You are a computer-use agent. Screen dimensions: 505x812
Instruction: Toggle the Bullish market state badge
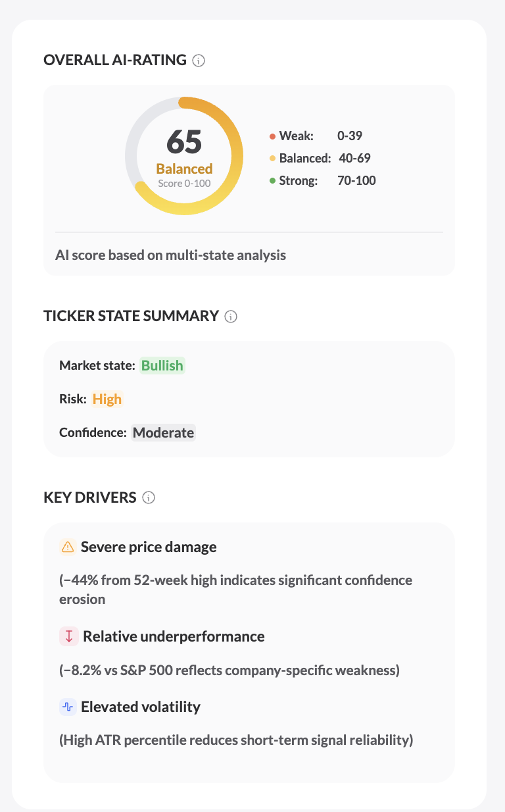pos(162,365)
